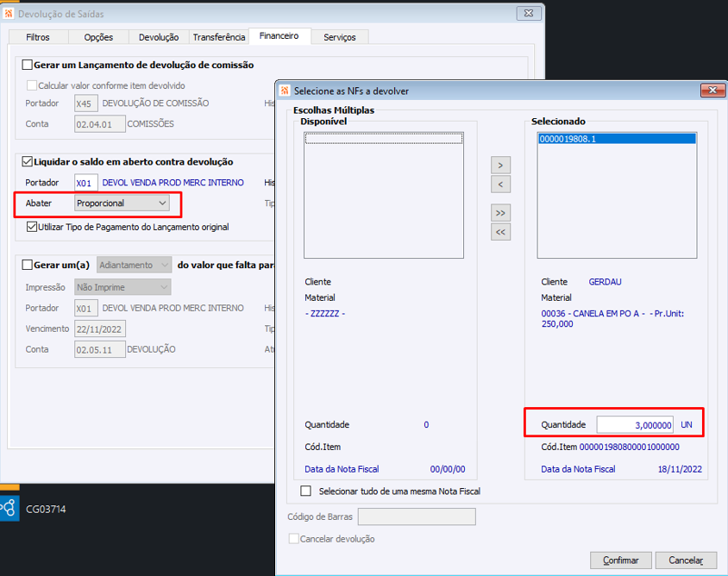Click the GERDAU client name
Image resolution: width=728 pixels, height=576 pixels.
click(605, 282)
